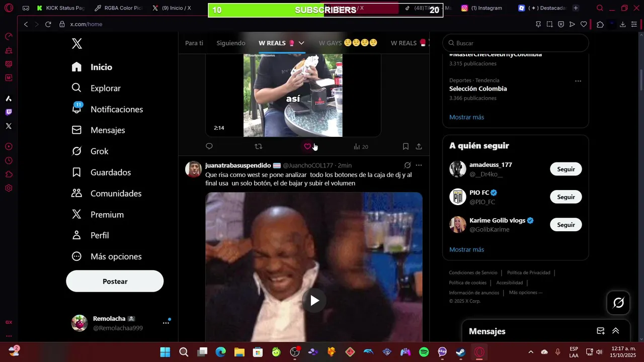Go back in browser history
Image resolution: width=644 pixels, height=362 pixels.
(26, 24)
